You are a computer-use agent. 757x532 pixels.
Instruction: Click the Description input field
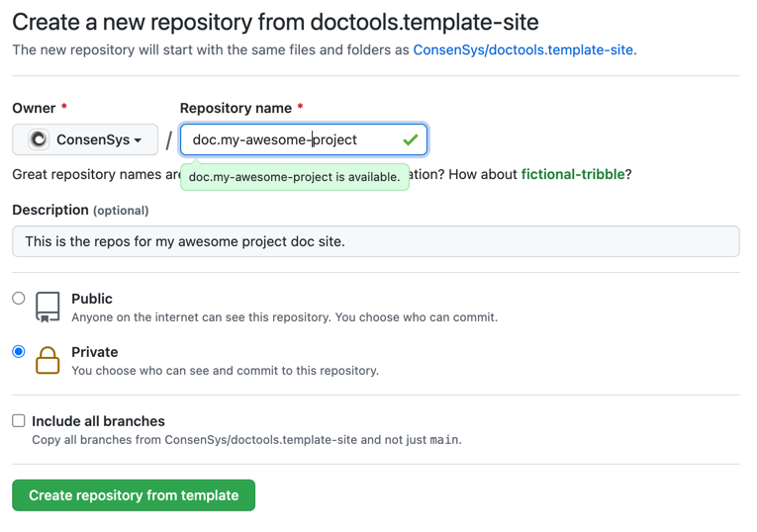click(376, 241)
